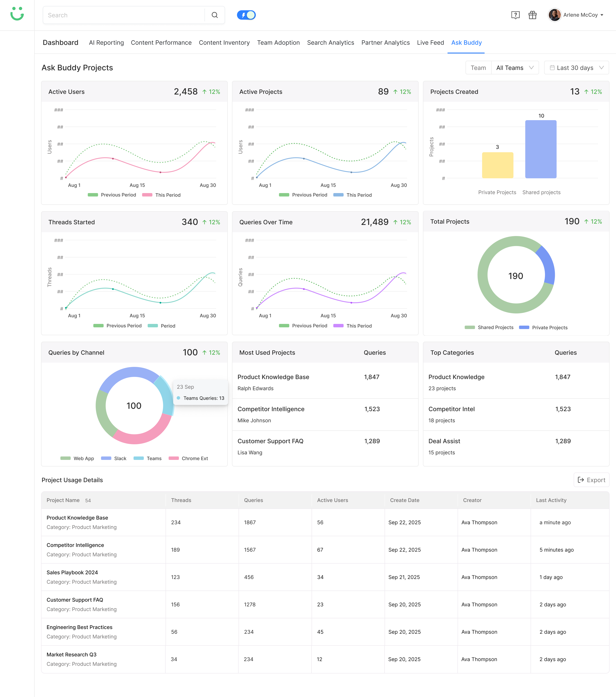
Task: Click the blue Shared projects bar
Action: (x=541, y=149)
